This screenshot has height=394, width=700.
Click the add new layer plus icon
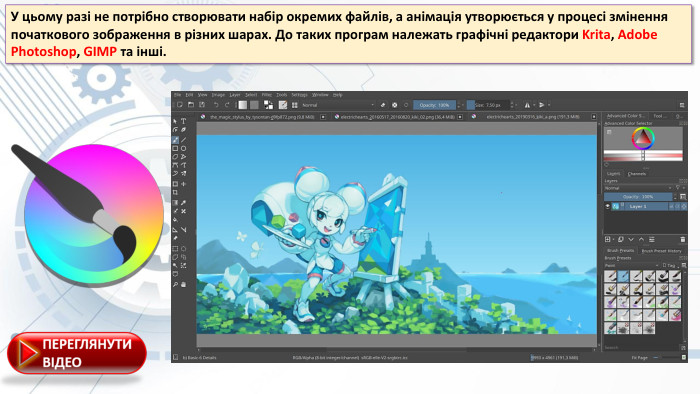608,240
